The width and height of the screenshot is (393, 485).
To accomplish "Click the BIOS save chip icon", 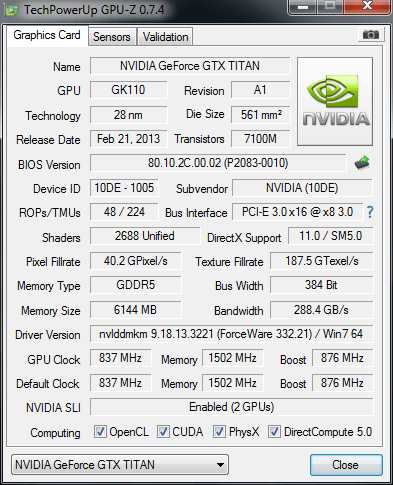I will pos(362,163).
